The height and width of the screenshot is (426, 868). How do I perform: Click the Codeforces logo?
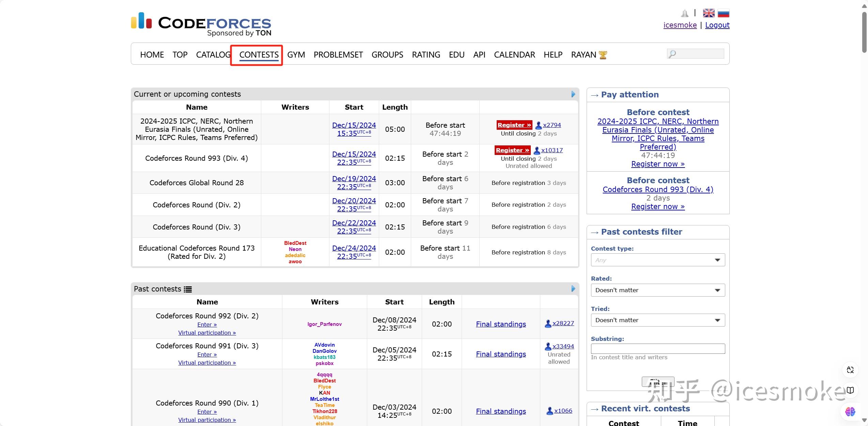coord(201,24)
